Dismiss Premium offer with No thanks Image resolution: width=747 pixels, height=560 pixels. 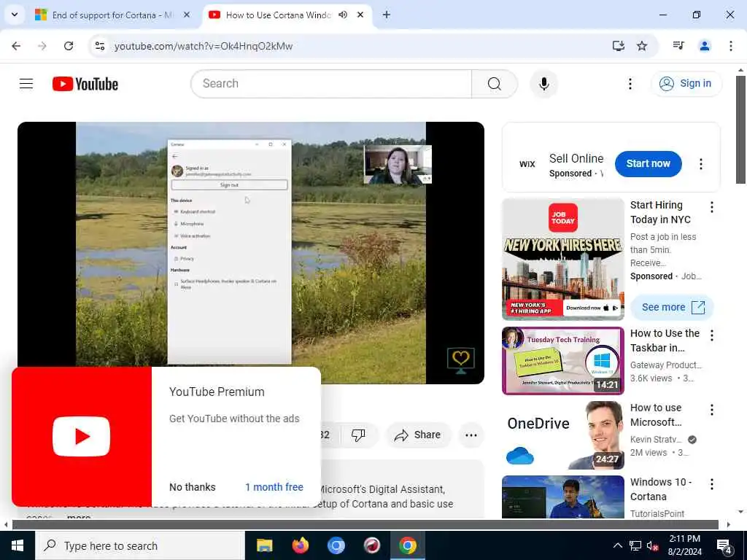[193, 487]
